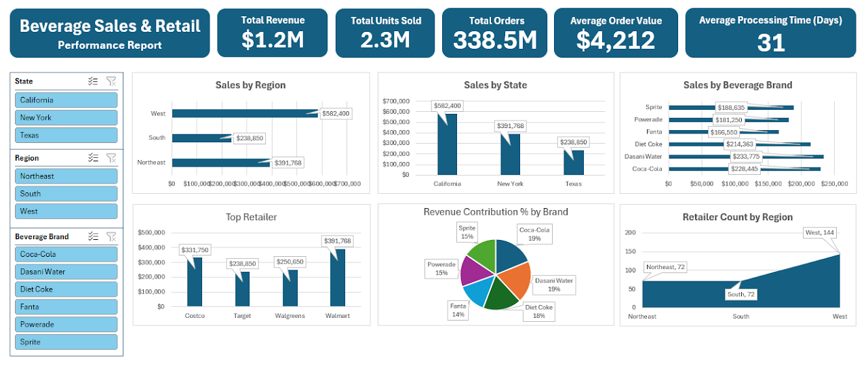Image resolution: width=868 pixels, height=368 pixels.
Task: Click the Walgreens column in Top Retailer
Action: [290, 288]
